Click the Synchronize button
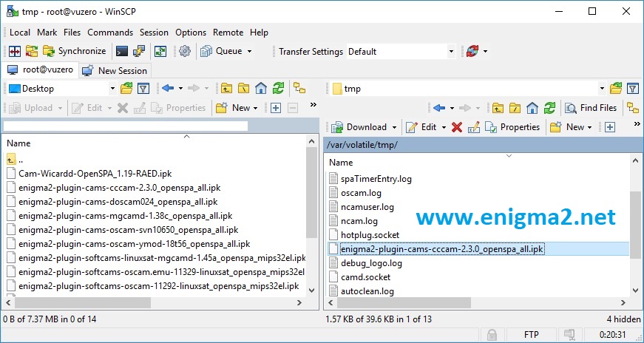Screen dimensions: 644x343 75,51
